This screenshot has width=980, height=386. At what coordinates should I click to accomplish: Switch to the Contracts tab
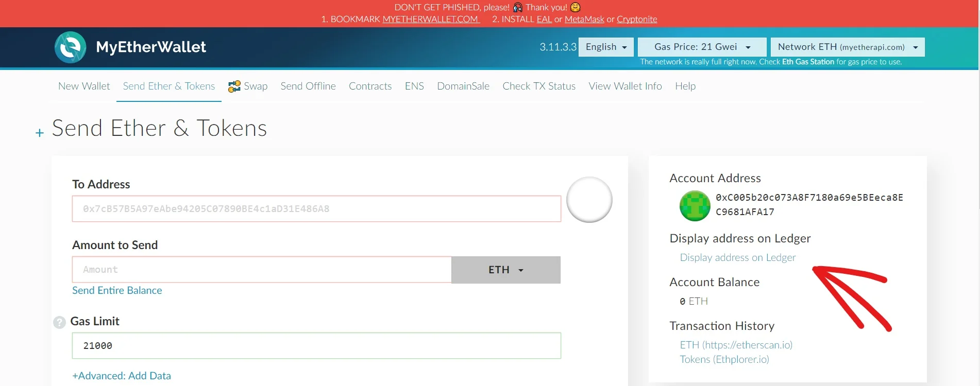click(x=370, y=86)
